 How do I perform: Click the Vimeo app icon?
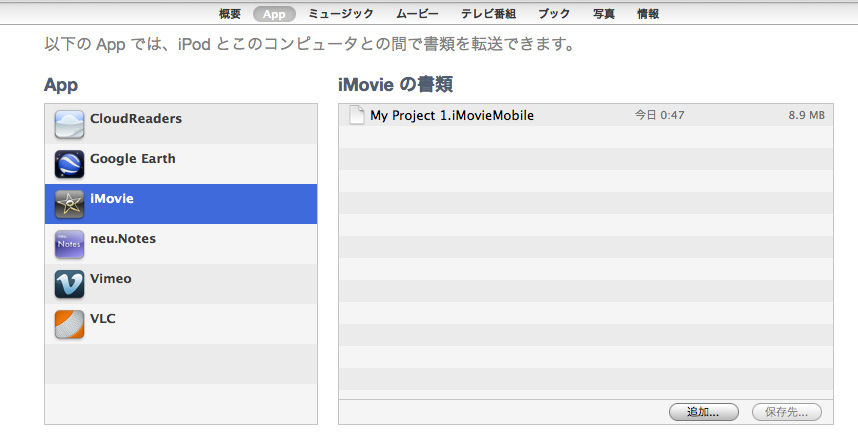(x=69, y=284)
